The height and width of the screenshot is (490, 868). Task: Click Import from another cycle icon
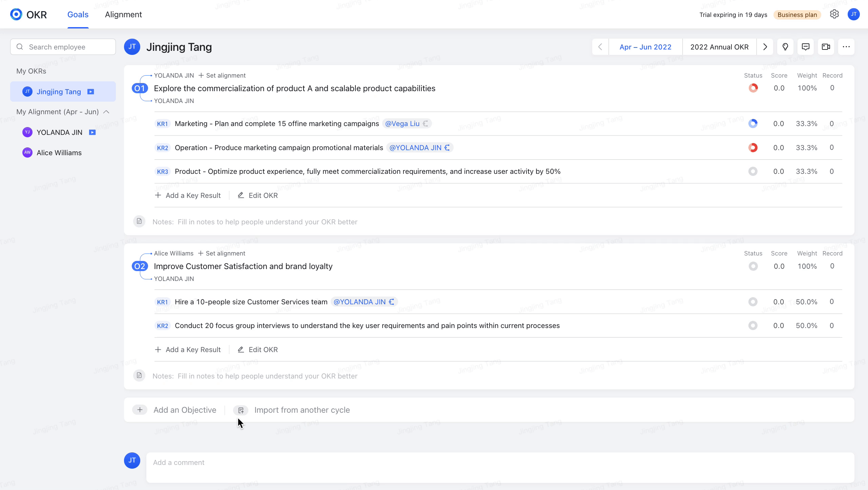(x=241, y=410)
